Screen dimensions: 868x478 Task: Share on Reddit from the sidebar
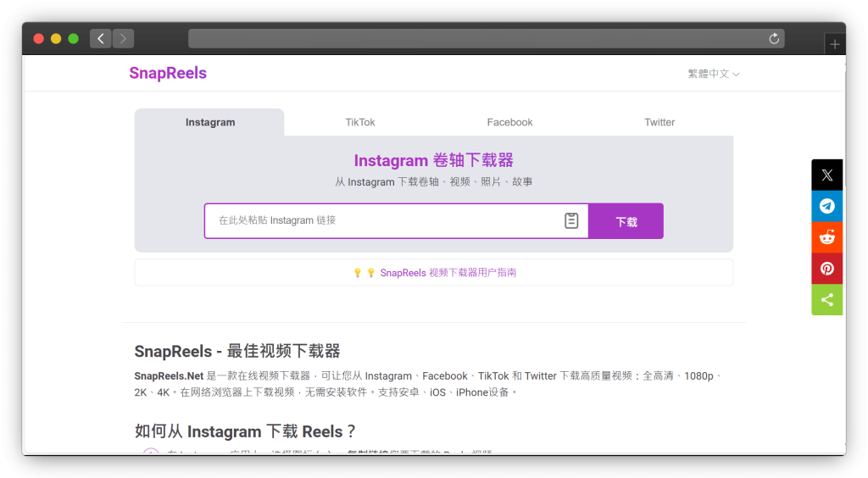(x=827, y=237)
